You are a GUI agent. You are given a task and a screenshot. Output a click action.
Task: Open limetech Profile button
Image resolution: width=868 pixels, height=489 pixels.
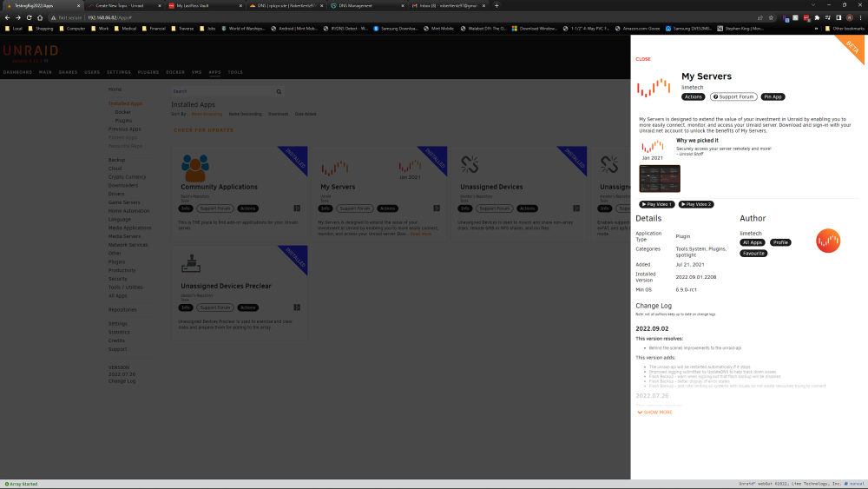(780, 242)
